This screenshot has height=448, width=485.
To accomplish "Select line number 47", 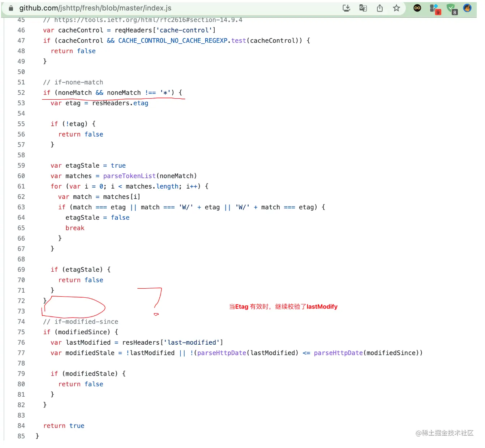I will pyautogui.click(x=21, y=41).
